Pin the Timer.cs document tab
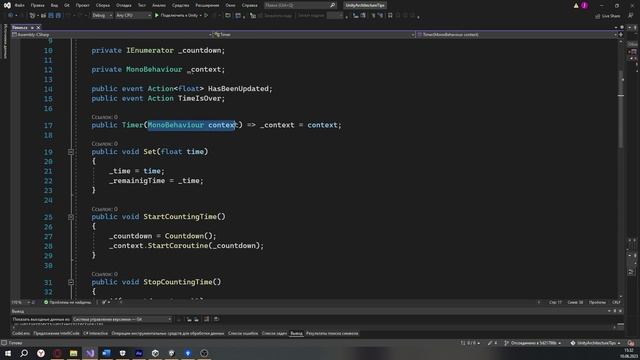Viewport: 640px width, 360px height. click(32, 27)
